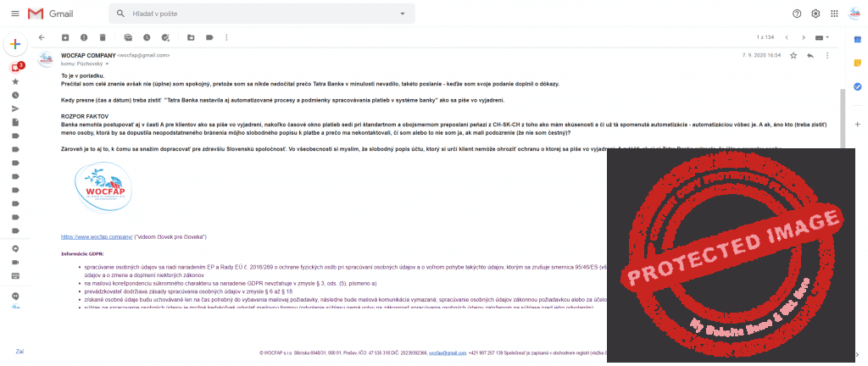Screen dimensions: 868x366
Task: Click sender avatar beside WOCFAP COMPANY
Action: pyautogui.click(x=46, y=59)
